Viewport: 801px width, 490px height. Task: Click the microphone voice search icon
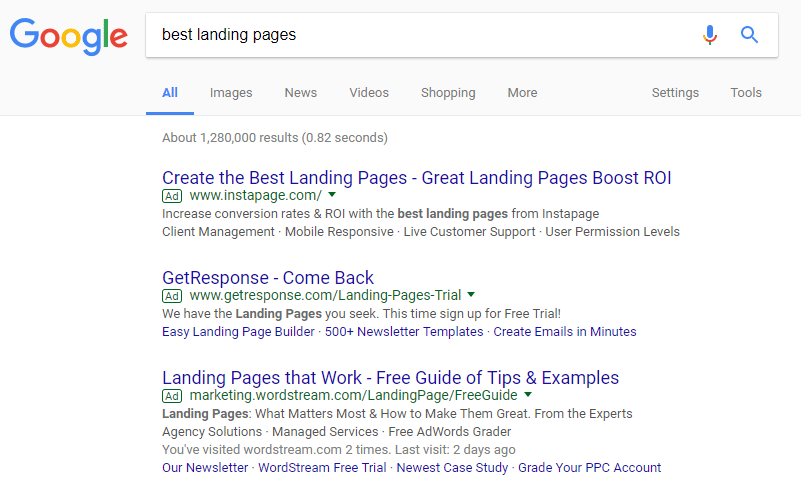tap(710, 35)
